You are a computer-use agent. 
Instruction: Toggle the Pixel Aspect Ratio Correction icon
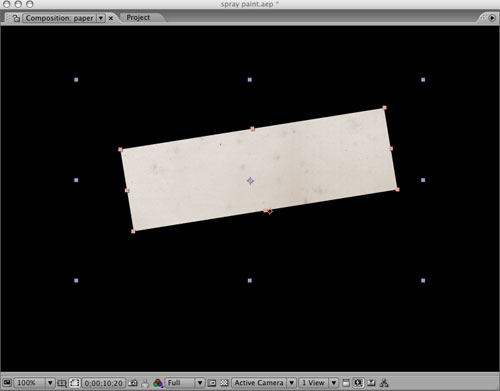346,383
